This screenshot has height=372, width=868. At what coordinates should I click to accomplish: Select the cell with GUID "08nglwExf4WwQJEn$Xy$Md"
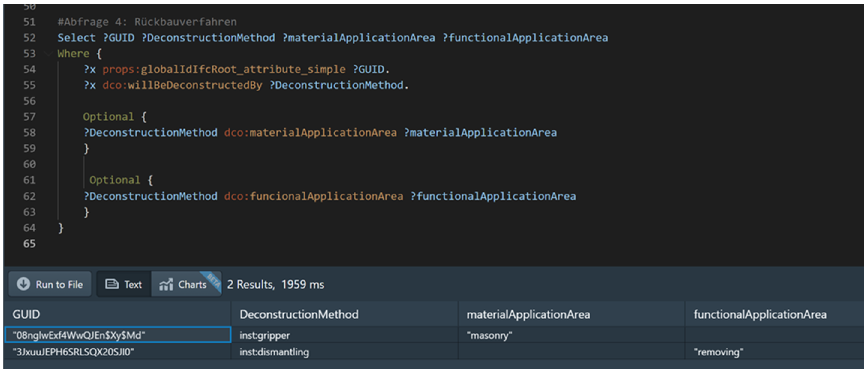(x=79, y=335)
